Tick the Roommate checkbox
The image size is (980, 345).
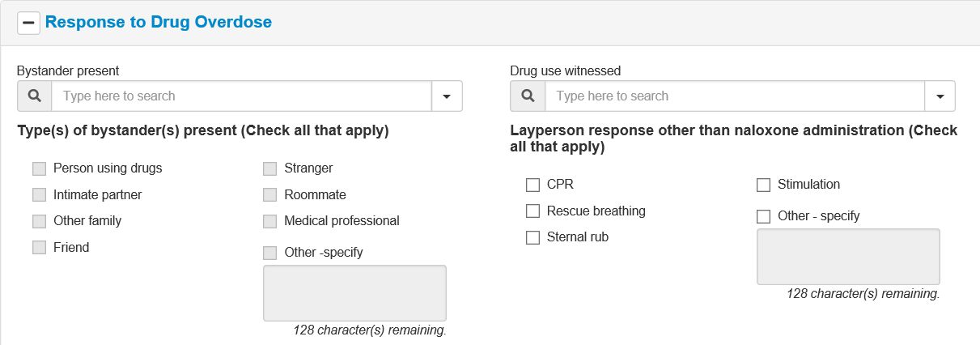[270, 195]
